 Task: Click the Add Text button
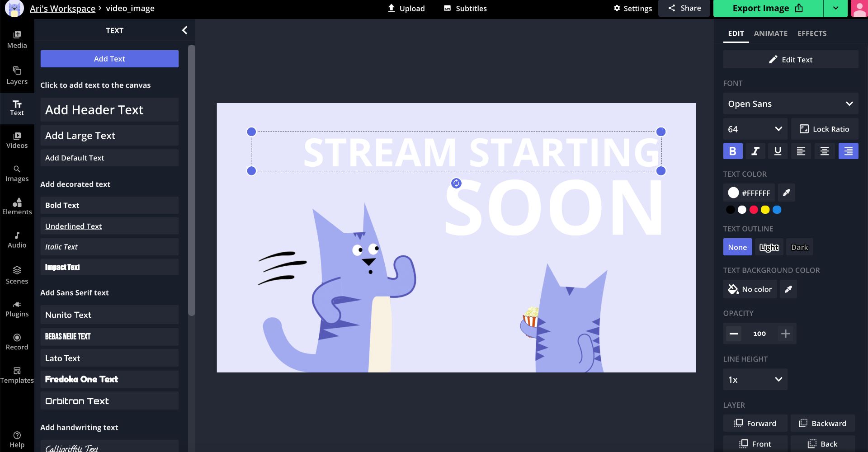coord(109,59)
